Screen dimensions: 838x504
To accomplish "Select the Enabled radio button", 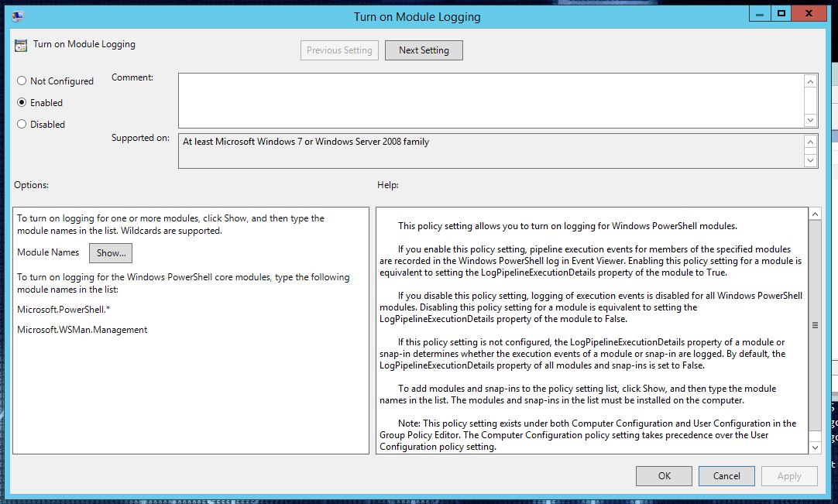I will pyautogui.click(x=22, y=102).
